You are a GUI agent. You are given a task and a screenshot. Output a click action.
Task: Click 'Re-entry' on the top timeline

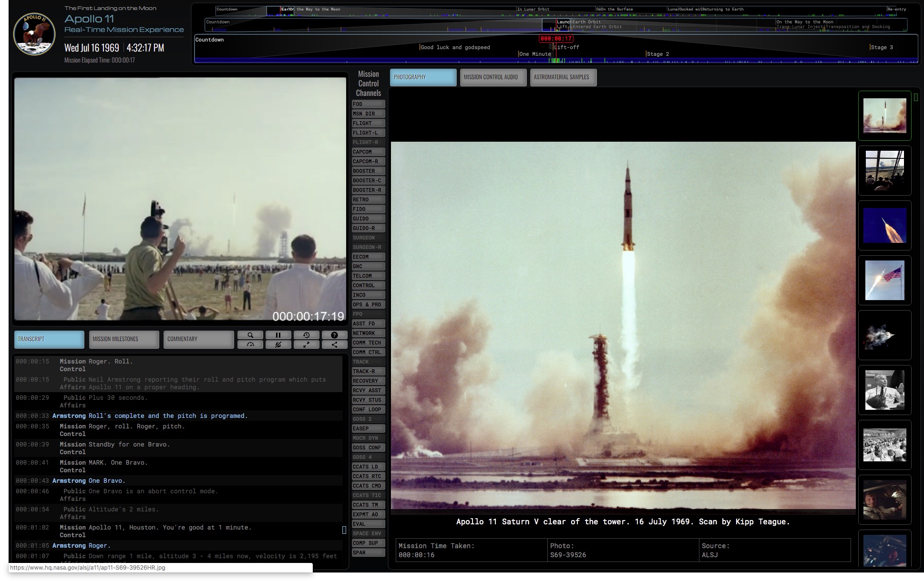coord(897,9)
